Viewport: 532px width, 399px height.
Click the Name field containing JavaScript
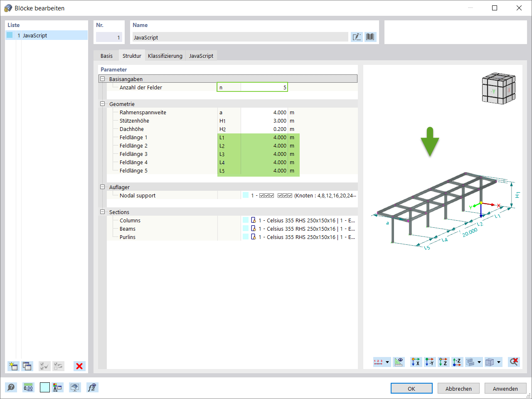coord(240,37)
